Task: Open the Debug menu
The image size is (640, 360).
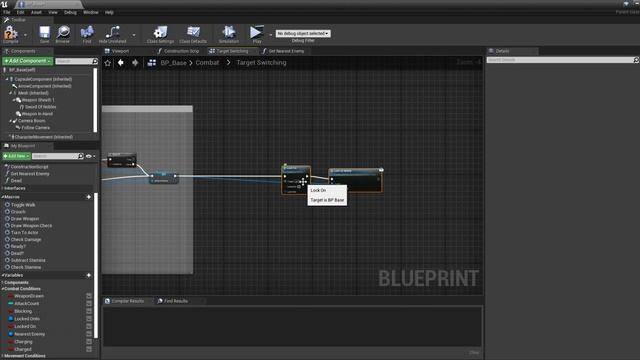Action: 70,12
